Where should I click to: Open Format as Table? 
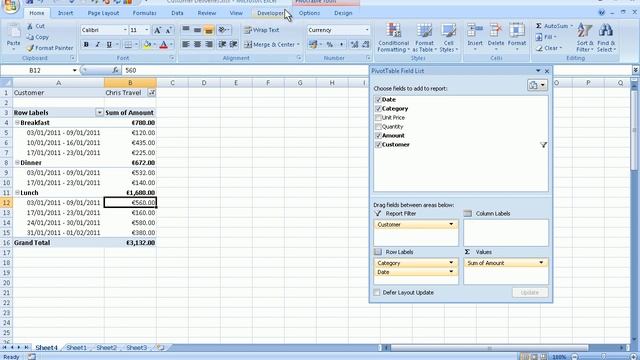pyautogui.click(x=424, y=38)
